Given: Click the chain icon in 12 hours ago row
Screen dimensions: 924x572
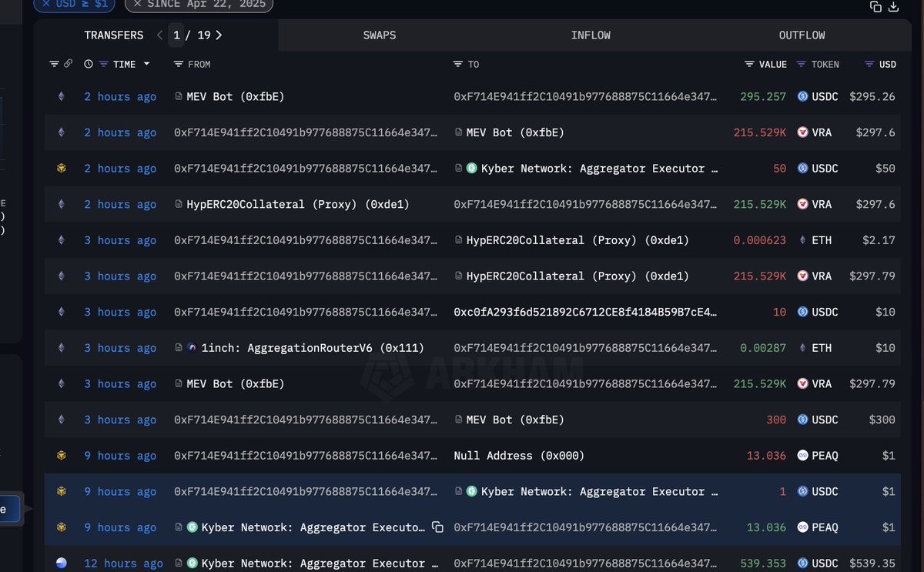Looking at the screenshot, I should click(x=61, y=564).
